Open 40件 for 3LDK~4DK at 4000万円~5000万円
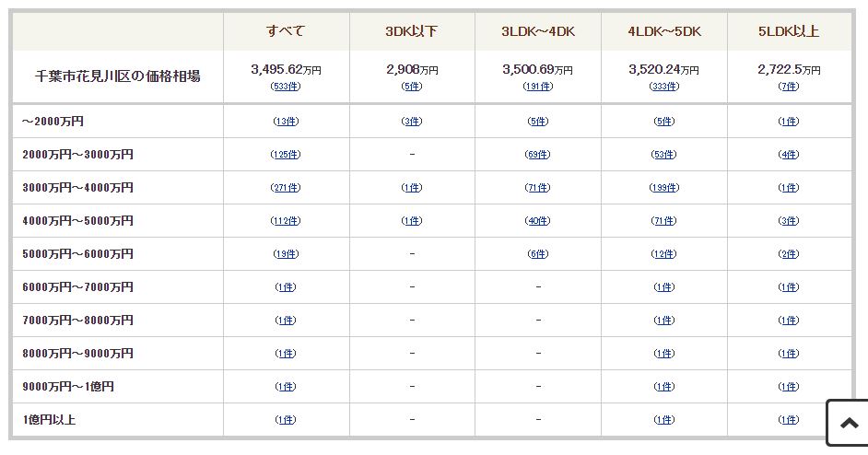Viewport: 868px width, 455px height. click(538, 221)
